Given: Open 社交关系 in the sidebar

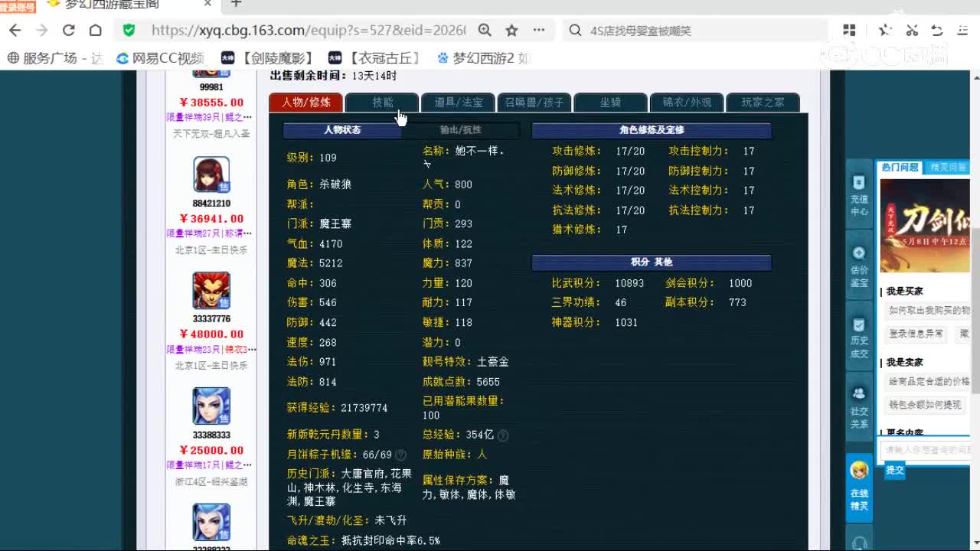Looking at the screenshot, I should (x=859, y=407).
